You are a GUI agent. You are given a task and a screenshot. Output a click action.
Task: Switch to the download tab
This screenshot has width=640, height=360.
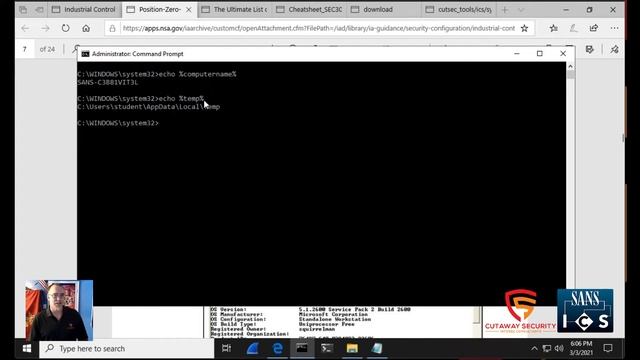pos(384,9)
